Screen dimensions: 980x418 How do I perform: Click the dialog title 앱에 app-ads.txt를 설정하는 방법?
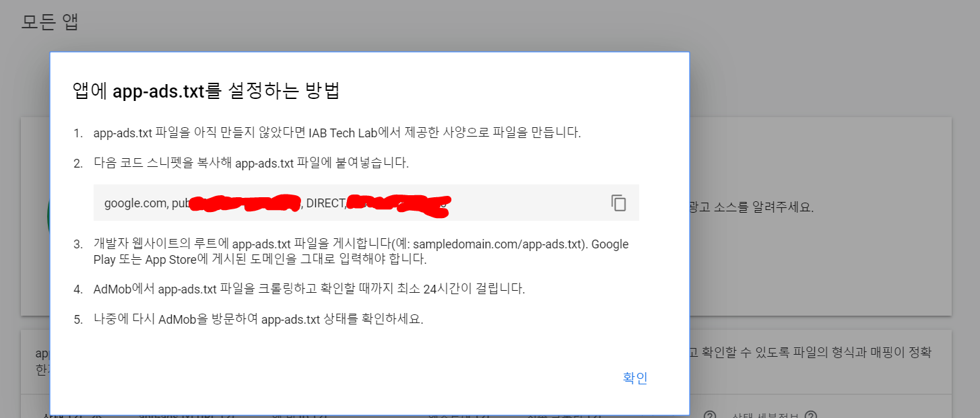[x=205, y=91]
